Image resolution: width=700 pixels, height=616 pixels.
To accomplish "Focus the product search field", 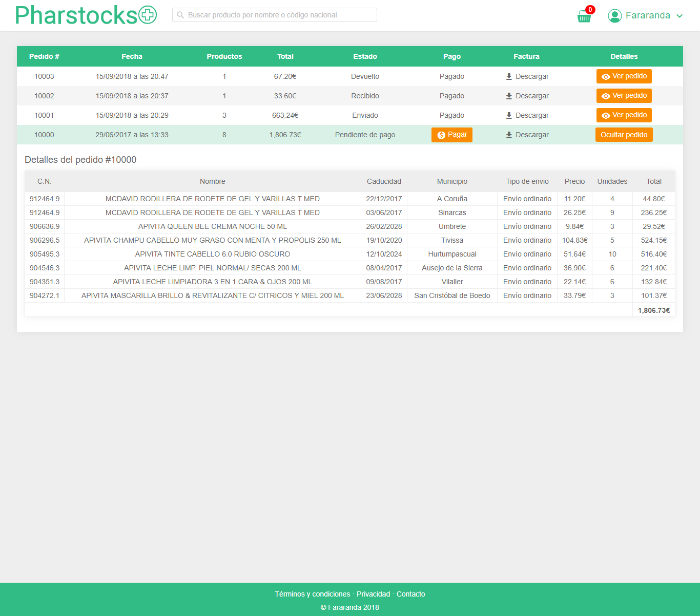I will pos(274,15).
